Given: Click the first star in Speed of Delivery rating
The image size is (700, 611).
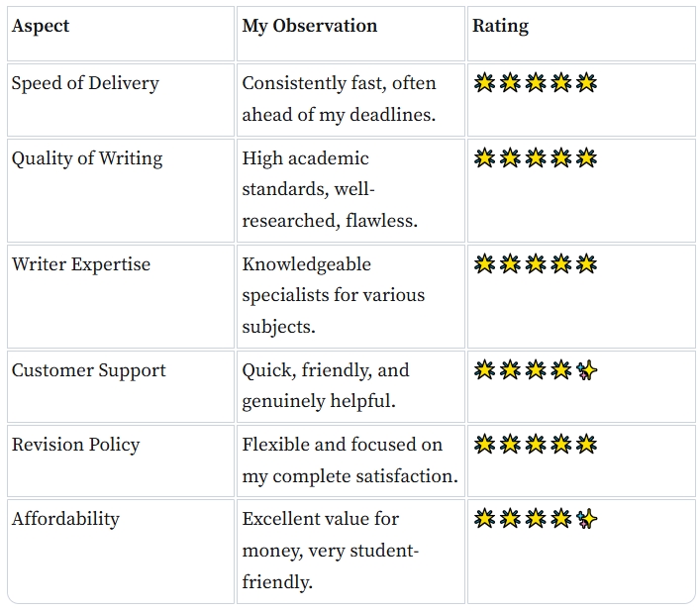Looking at the screenshot, I should point(484,83).
